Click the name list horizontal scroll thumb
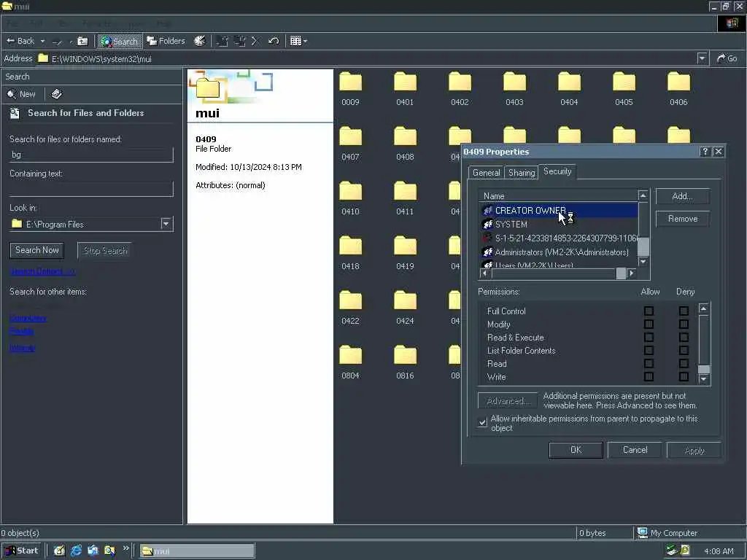 621,273
